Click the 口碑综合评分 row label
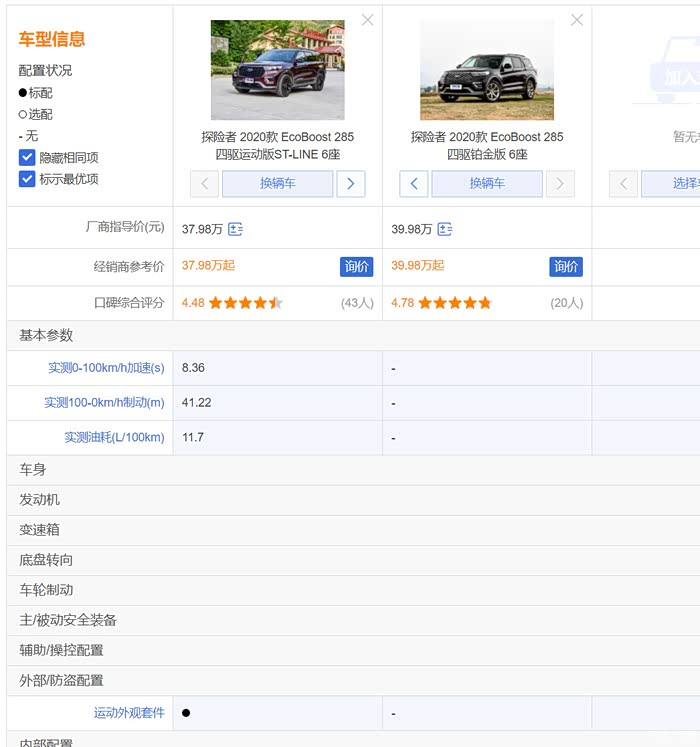 point(129,303)
